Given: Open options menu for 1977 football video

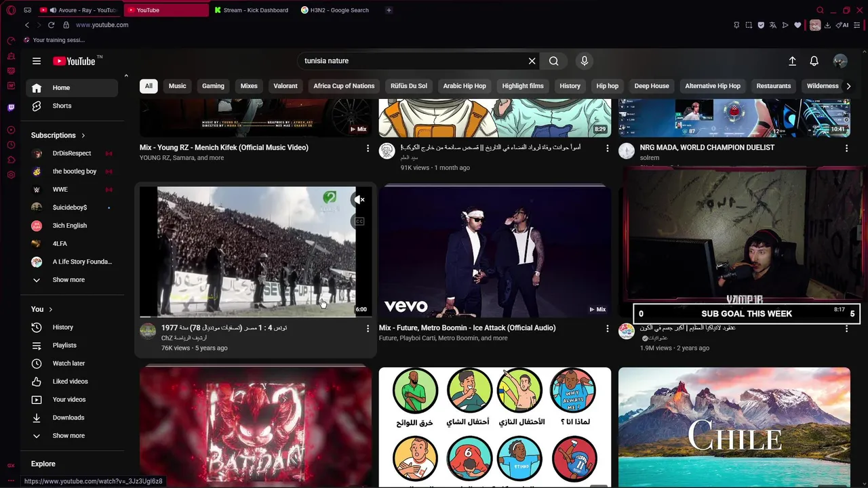Looking at the screenshot, I should 368,328.
